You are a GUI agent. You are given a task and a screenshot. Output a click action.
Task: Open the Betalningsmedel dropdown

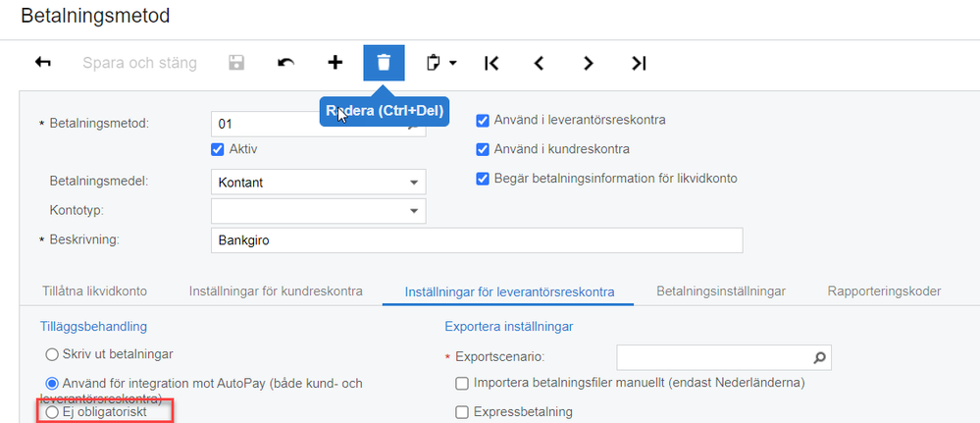pyautogui.click(x=412, y=183)
